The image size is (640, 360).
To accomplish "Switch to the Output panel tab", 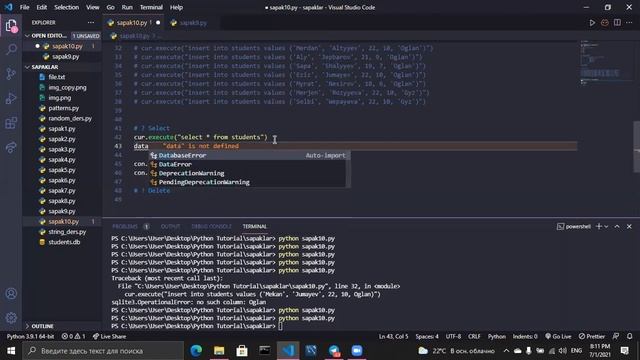I will (x=170, y=226).
